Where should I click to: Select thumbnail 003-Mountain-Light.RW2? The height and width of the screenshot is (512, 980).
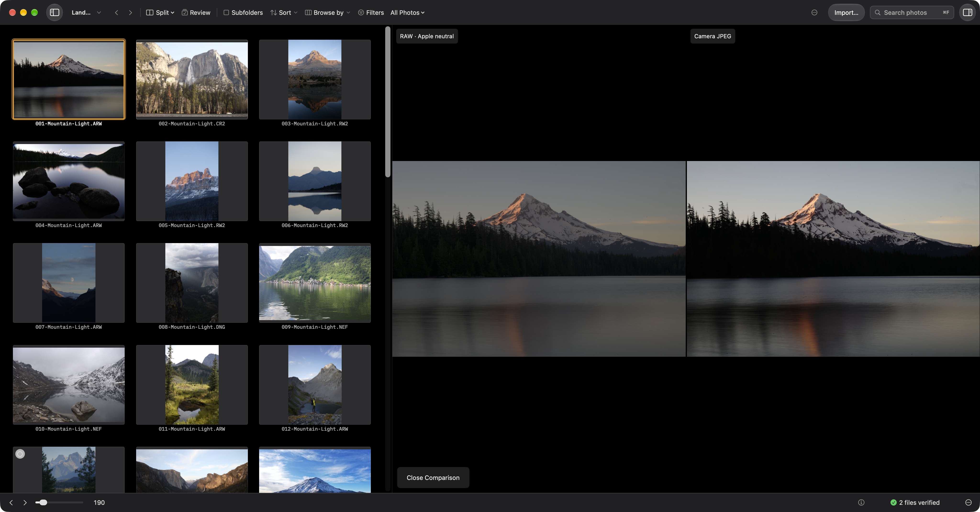coord(315,79)
